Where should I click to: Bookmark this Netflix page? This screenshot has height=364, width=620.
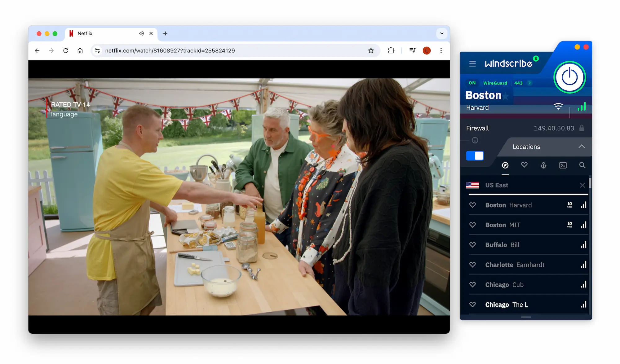point(371,50)
